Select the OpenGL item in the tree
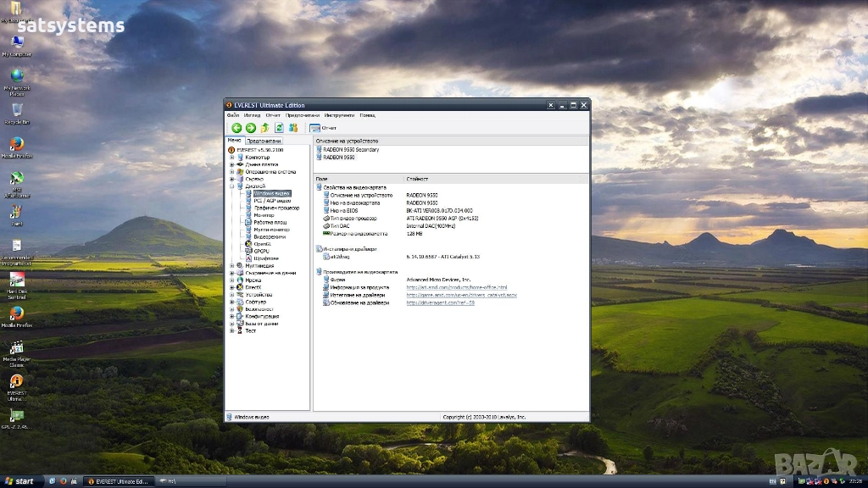 coord(262,243)
